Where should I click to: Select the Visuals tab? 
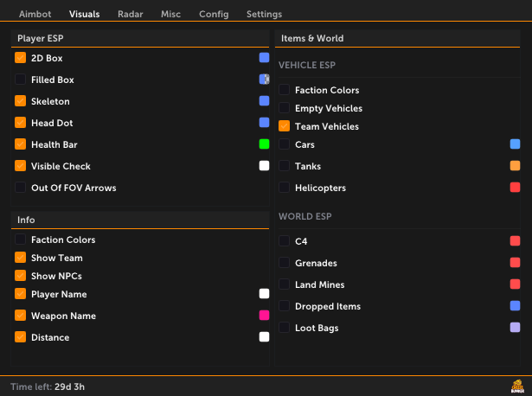click(85, 14)
